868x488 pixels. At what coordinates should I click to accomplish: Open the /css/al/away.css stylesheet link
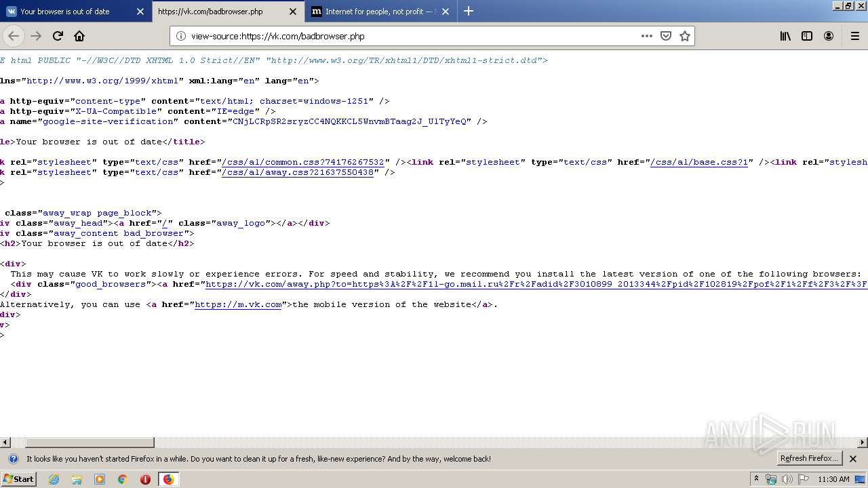pos(298,172)
